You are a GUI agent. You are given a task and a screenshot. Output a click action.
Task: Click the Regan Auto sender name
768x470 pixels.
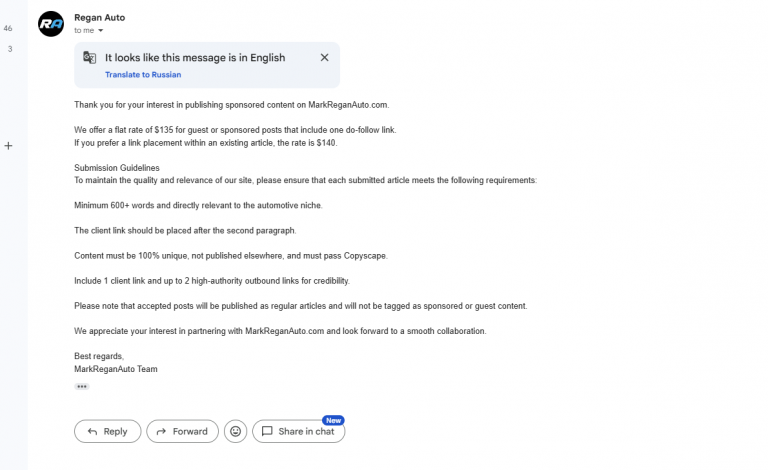click(99, 18)
